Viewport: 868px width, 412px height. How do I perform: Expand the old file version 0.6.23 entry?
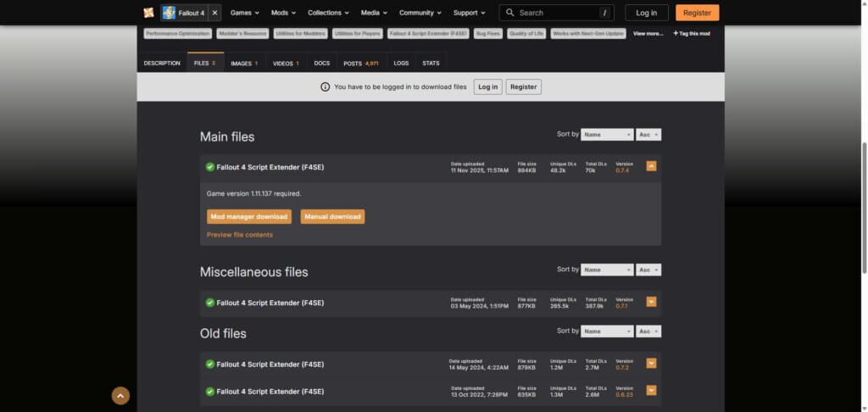pyautogui.click(x=651, y=391)
